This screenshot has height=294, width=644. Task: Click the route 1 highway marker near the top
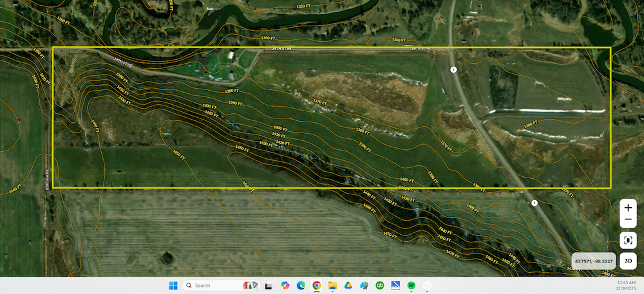point(453,69)
